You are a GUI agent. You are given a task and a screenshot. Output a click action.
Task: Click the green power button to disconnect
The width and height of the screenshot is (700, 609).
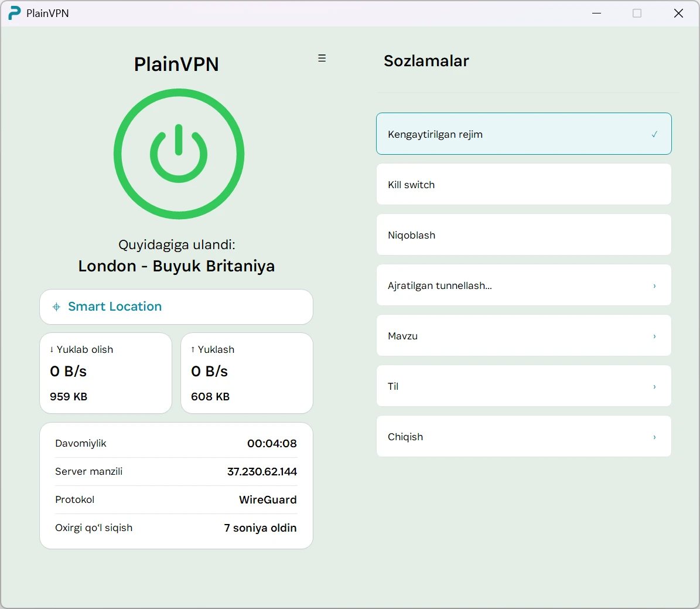(x=179, y=154)
